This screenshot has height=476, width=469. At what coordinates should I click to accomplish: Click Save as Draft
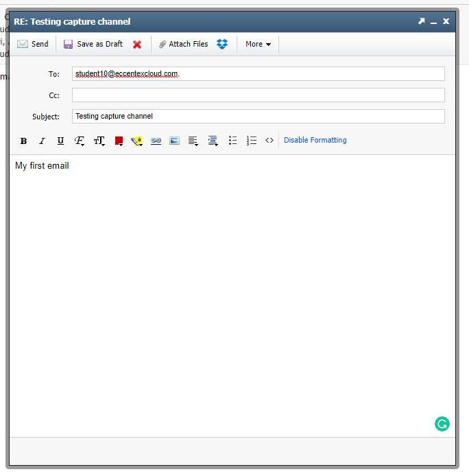point(93,44)
